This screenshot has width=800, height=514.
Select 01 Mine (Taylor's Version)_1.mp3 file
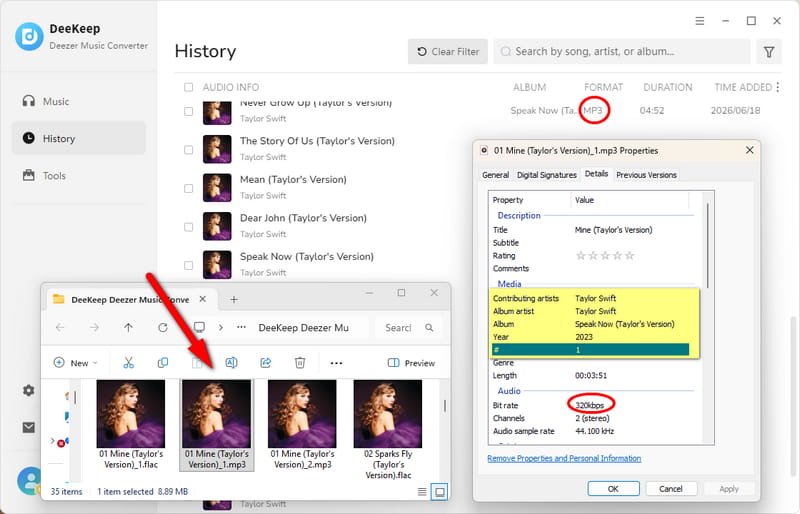(216, 425)
